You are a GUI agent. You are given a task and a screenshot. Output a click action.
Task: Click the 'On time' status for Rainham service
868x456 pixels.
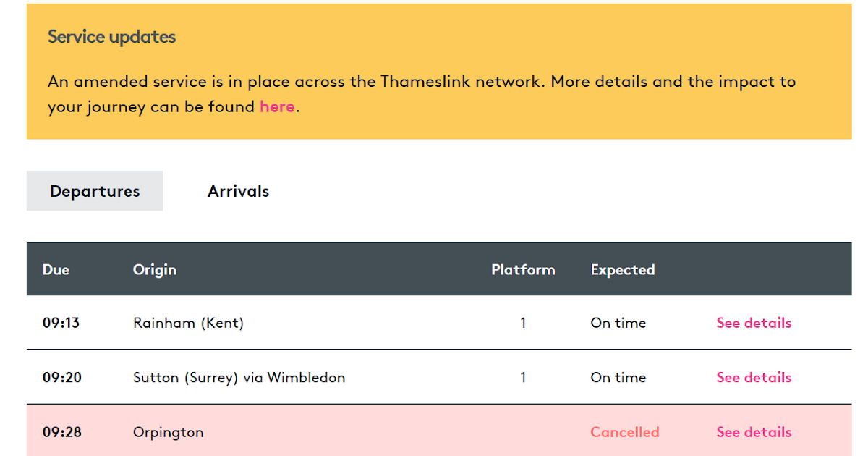(x=618, y=323)
